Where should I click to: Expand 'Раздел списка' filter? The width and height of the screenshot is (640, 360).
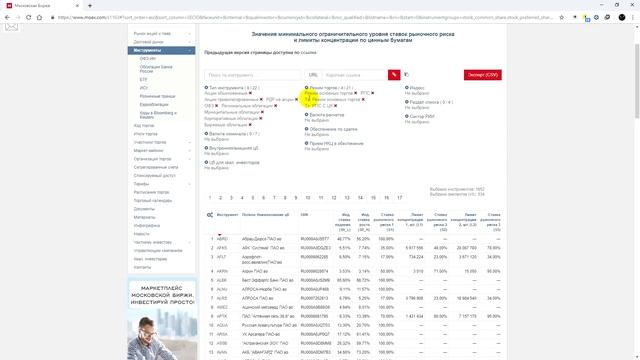pos(407,102)
